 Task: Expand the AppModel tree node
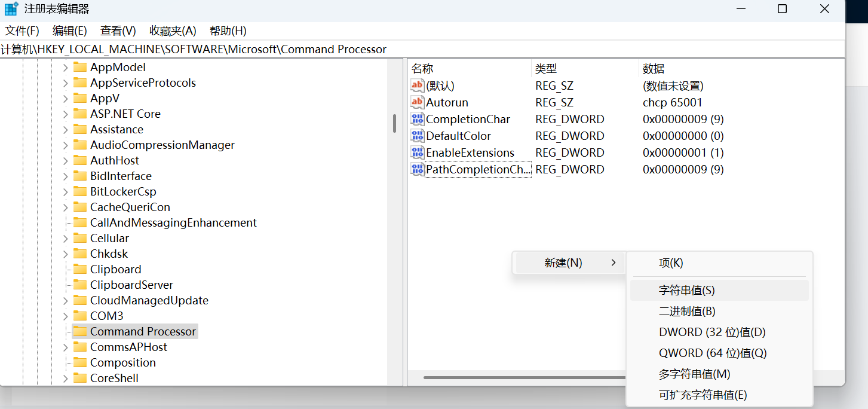[66, 67]
